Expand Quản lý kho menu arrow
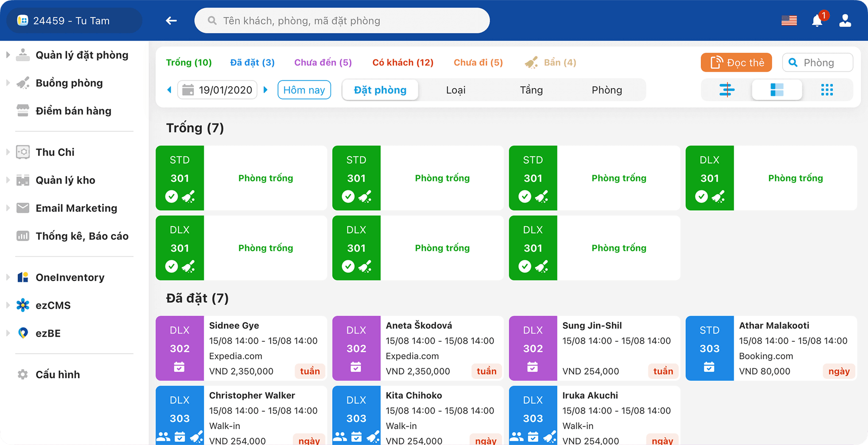 click(8, 180)
